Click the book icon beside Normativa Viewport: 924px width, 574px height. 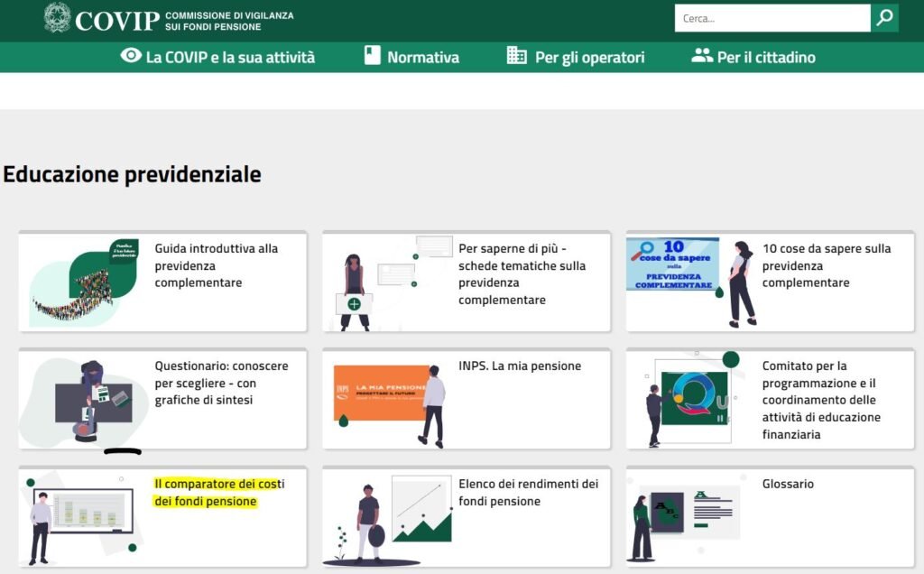(x=373, y=56)
